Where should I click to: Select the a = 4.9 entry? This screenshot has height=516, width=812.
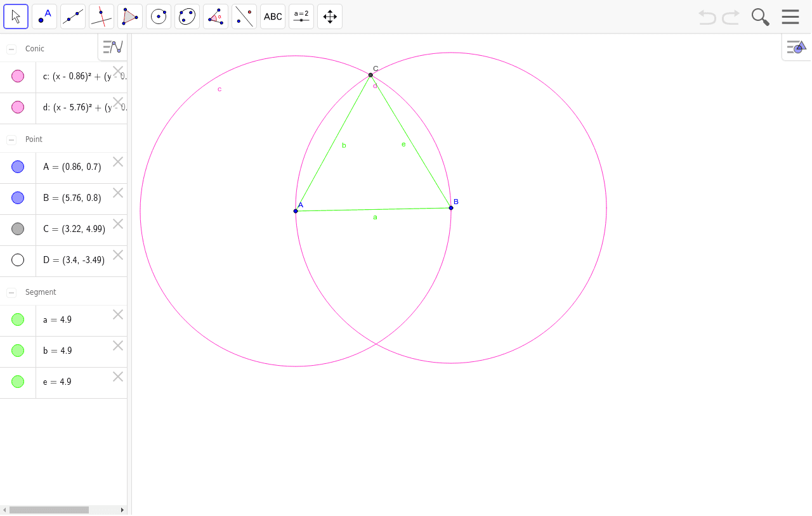click(57, 319)
